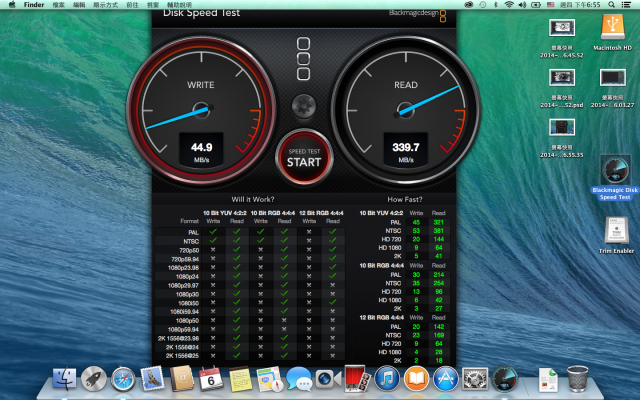This screenshot has width=640, height=400.
Task: Open the volume control in the menu bar
Action: (522, 5)
